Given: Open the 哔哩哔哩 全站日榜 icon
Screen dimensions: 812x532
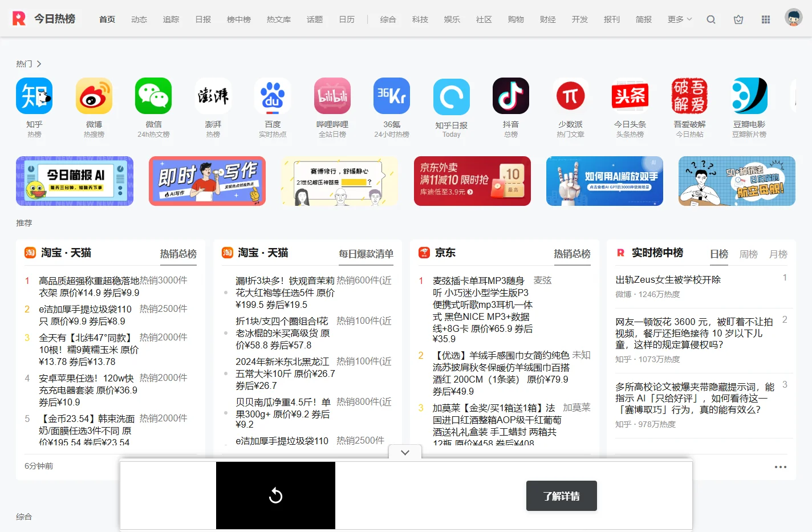Looking at the screenshot, I should pyautogui.click(x=332, y=96).
